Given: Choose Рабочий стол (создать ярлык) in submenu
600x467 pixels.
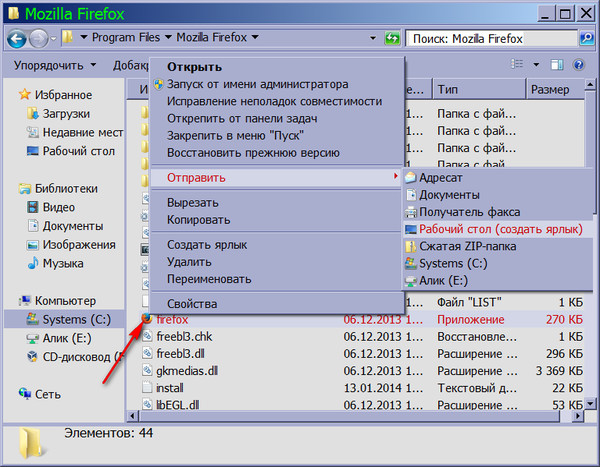Looking at the screenshot, I should [x=498, y=229].
